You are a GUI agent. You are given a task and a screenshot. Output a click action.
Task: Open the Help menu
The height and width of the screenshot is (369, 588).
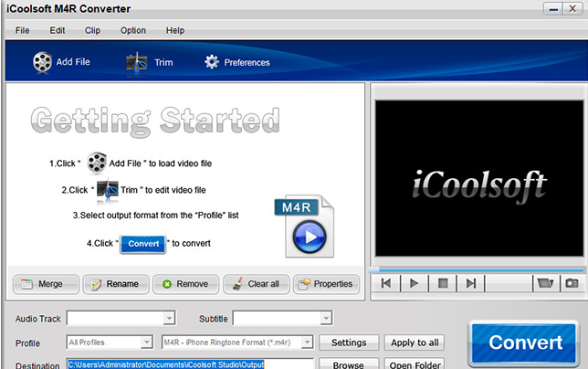[175, 30]
